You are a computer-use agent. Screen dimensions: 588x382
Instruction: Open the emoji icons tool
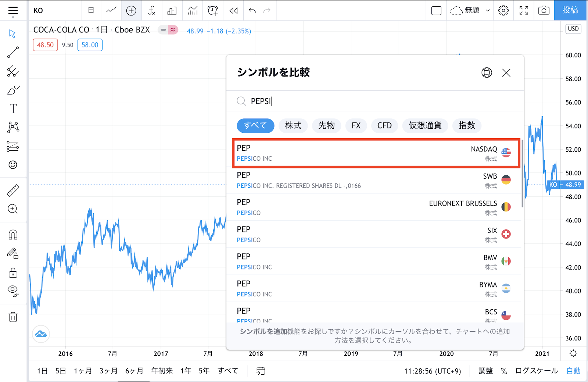(x=13, y=165)
